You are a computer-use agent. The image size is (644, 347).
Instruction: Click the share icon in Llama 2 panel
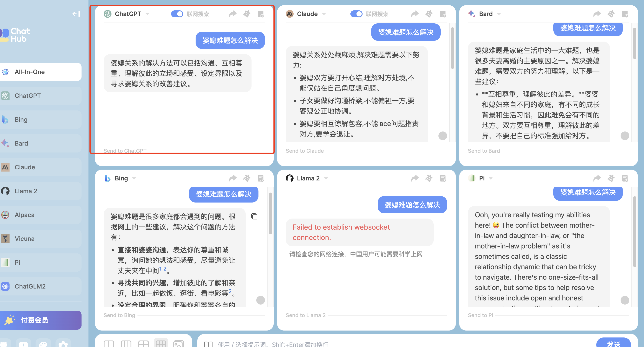click(x=415, y=178)
